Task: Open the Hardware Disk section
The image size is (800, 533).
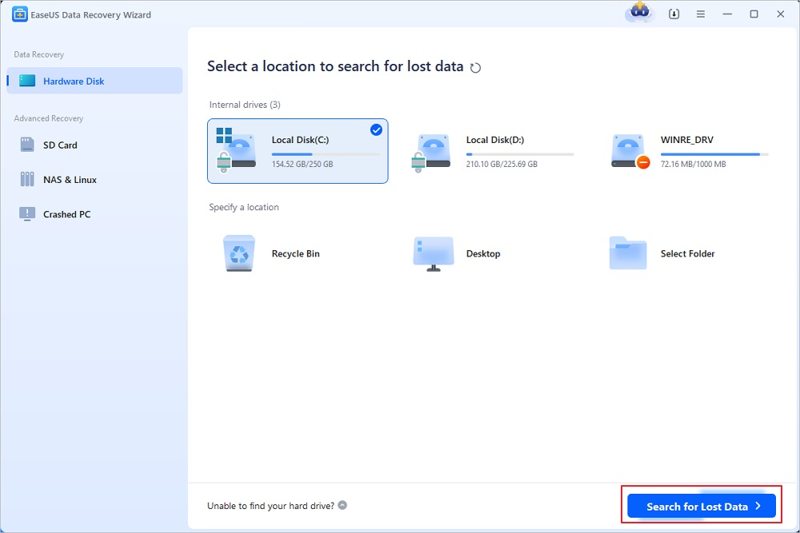Action: pyautogui.click(x=94, y=81)
